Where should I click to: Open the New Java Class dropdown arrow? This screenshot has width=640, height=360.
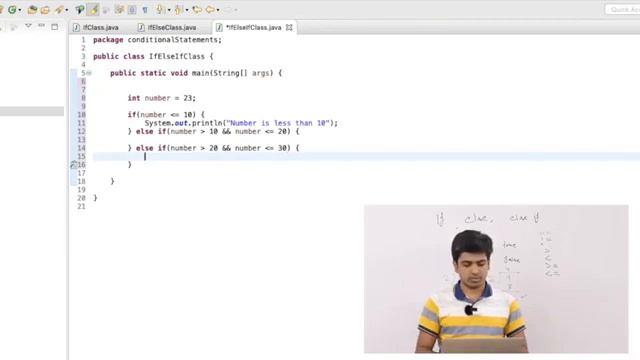click(20, 10)
